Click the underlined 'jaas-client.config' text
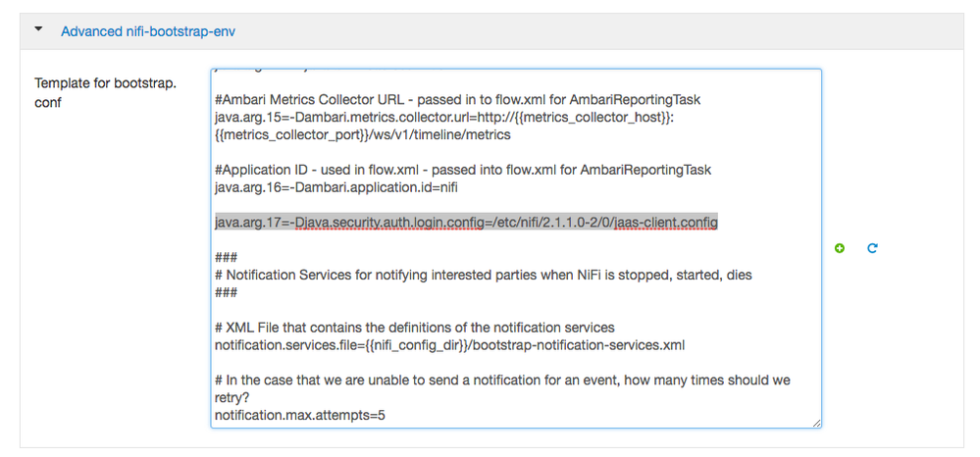980x457 pixels. point(666,223)
